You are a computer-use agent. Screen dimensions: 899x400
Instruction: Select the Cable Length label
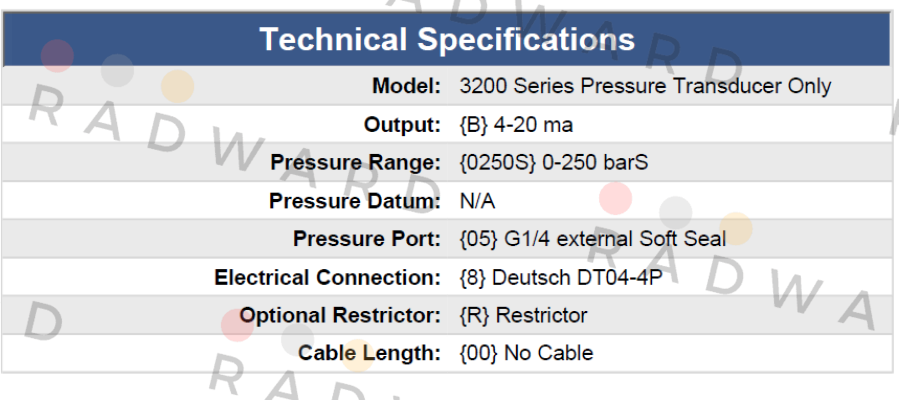[x=369, y=354]
